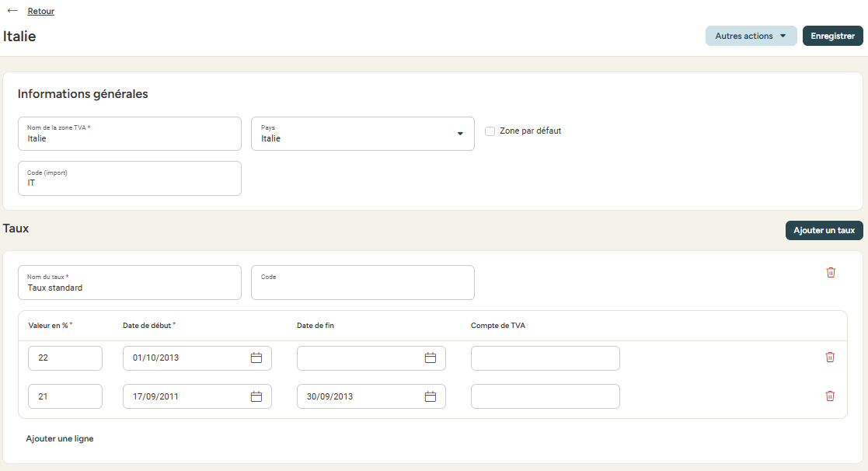Focus Compte de TVA field on 21% row
The height and width of the screenshot is (471, 868).
tap(546, 396)
